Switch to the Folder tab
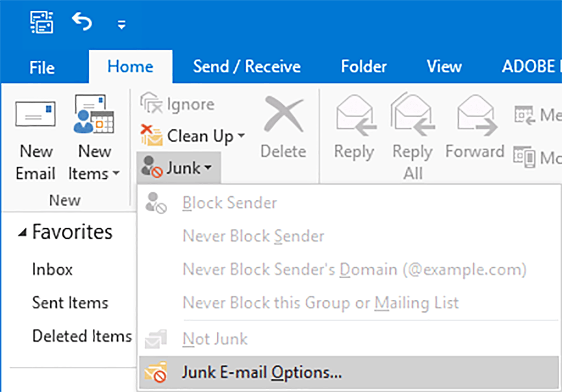This screenshot has width=562, height=392. (363, 67)
